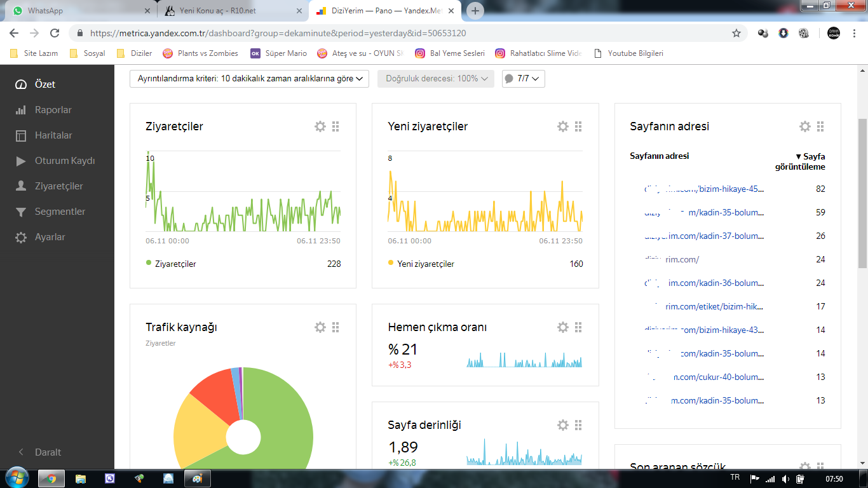Screen dimensions: 868x488
Task: Switch to the Yeni Konu aç R10.net tab
Action: click(x=232, y=11)
